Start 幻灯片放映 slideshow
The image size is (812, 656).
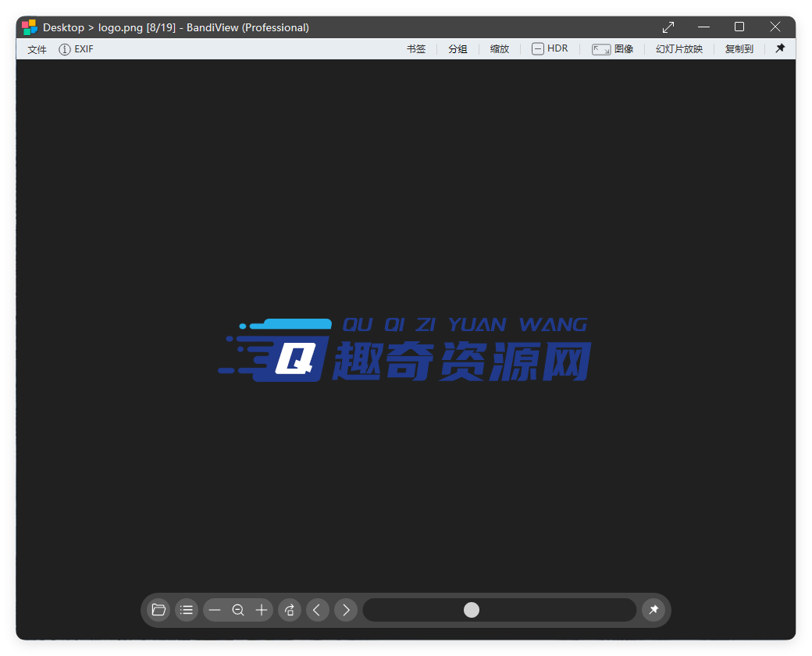point(678,48)
